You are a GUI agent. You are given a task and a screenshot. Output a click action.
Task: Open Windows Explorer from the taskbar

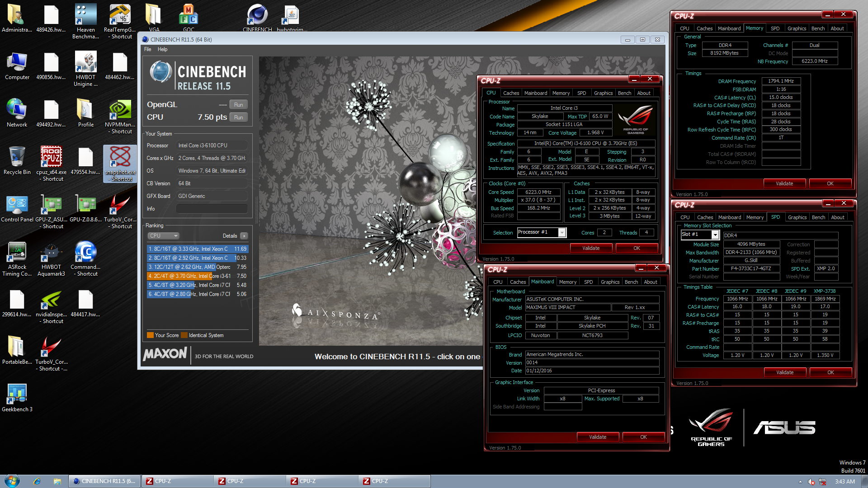[57, 481]
